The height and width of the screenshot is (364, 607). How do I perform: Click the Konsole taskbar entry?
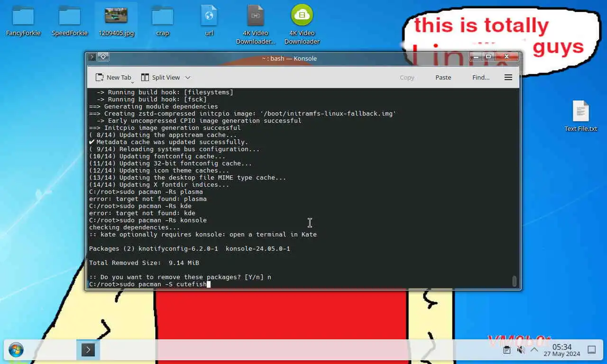click(88, 350)
